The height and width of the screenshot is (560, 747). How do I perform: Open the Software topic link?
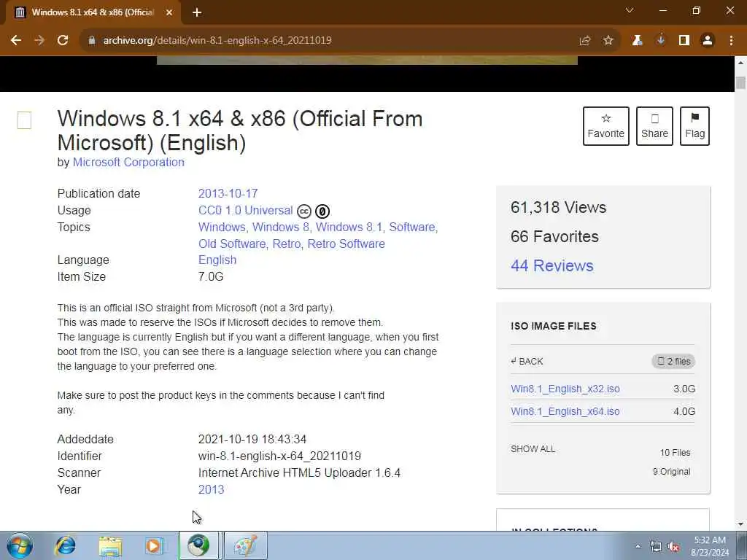coord(412,227)
